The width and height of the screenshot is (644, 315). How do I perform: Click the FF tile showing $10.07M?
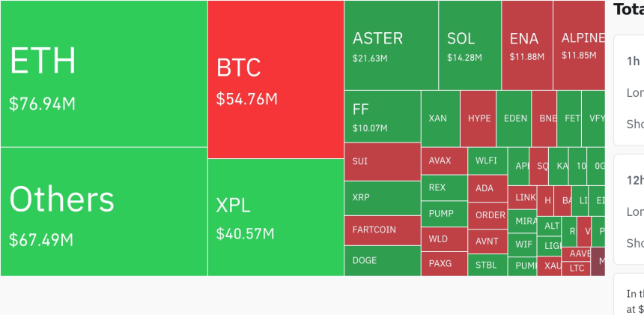point(382,116)
